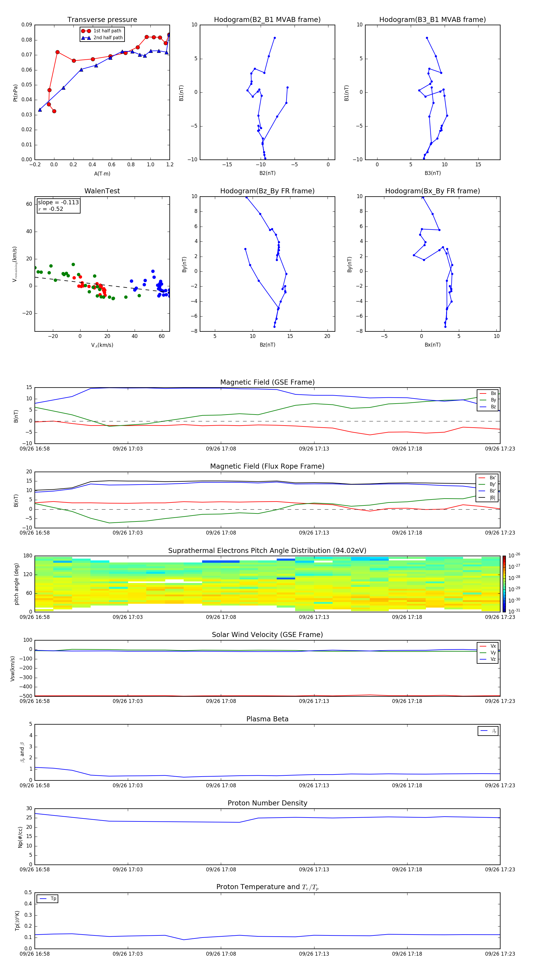Image resolution: width=535 pixels, height=980 pixels.
Task: Click the Tp(10^6K) y-axis label
Action: point(17,921)
